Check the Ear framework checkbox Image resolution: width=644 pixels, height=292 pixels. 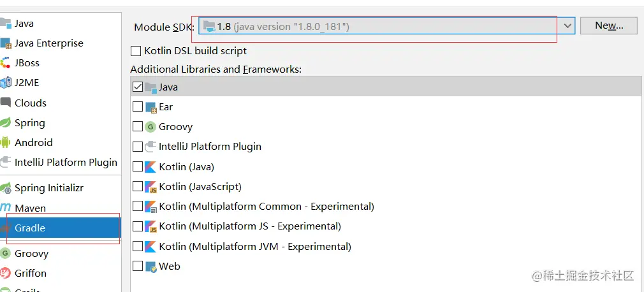click(x=138, y=106)
